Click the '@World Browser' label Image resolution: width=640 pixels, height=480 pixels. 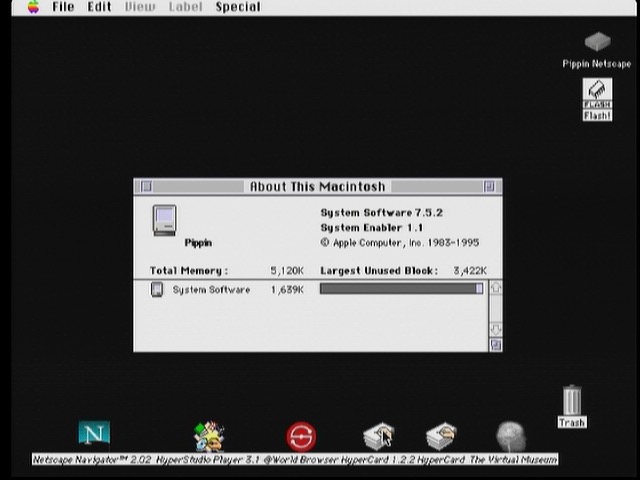coord(301,460)
